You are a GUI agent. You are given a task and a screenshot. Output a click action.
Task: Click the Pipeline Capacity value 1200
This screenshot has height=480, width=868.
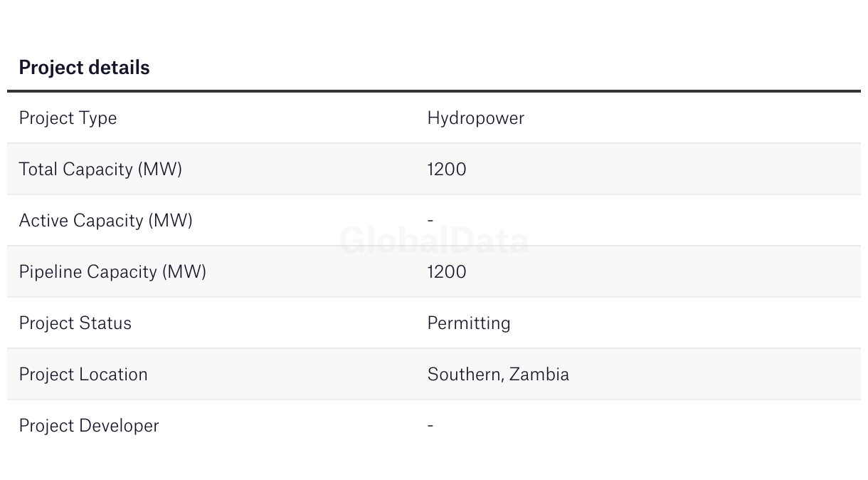447,272
